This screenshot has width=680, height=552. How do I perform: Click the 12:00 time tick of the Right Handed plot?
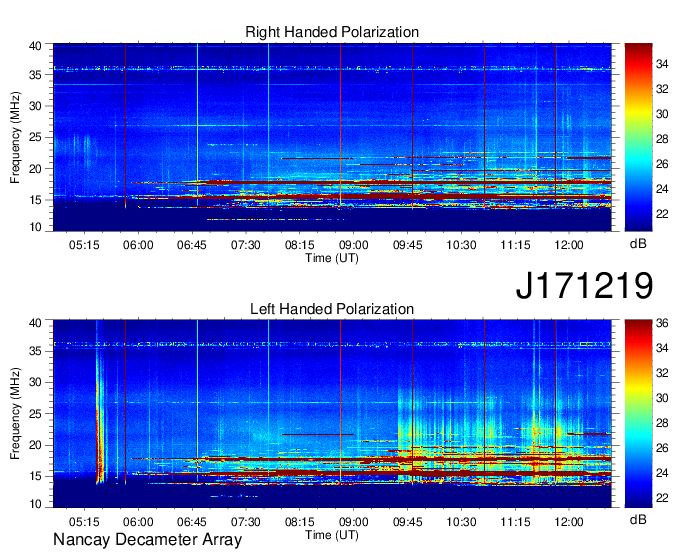569,245
